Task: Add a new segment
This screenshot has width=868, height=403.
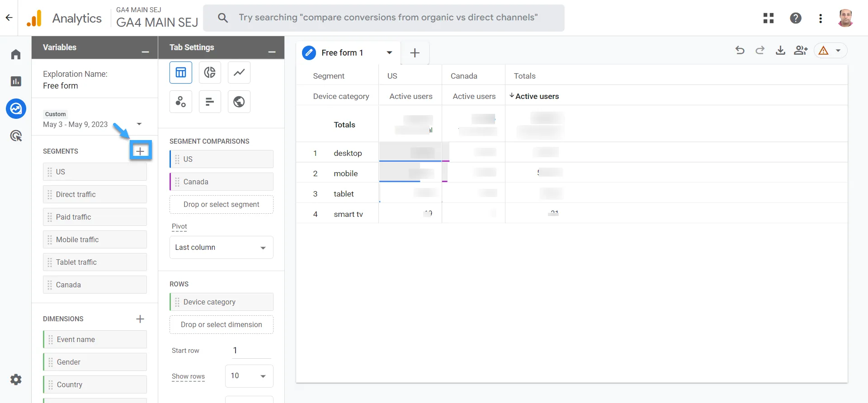Action: [x=141, y=151]
